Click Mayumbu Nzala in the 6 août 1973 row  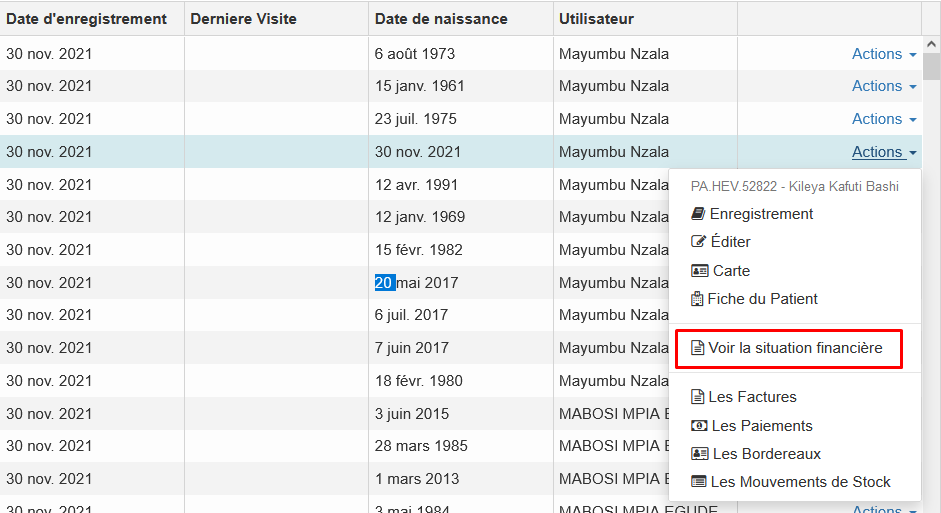point(614,54)
